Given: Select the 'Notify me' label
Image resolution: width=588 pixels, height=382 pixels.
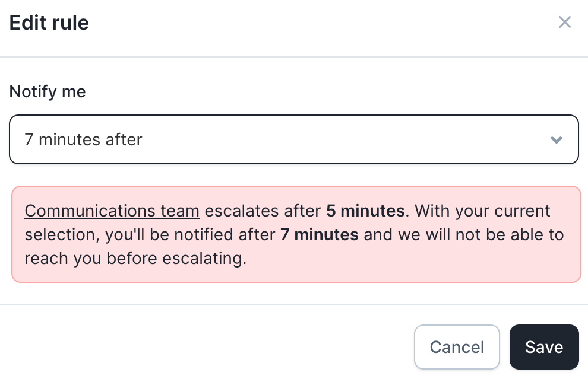Looking at the screenshot, I should (48, 92).
